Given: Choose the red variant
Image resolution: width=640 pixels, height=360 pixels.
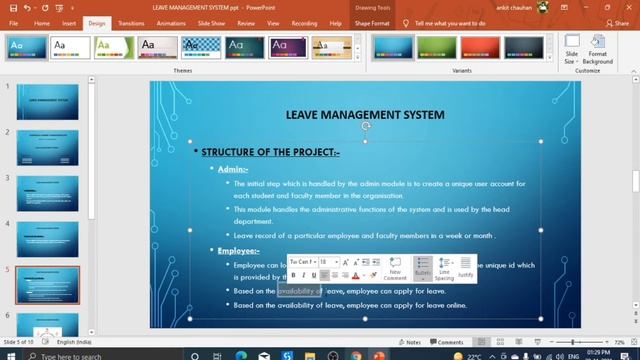Looking at the screenshot, I should (x=480, y=48).
